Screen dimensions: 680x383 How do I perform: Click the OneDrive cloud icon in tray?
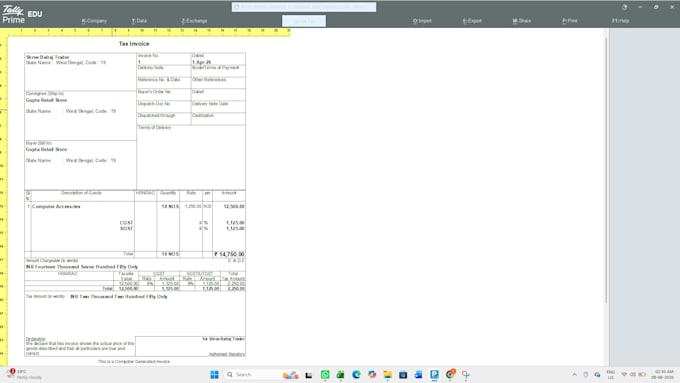coord(598,374)
